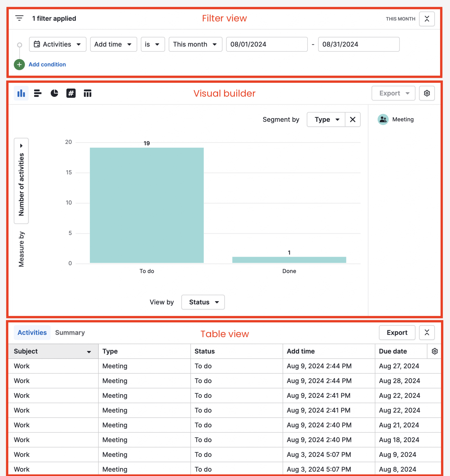Image resolution: width=450 pixels, height=476 pixels.
Task: Open the chart settings gear
Action: (x=427, y=93)
